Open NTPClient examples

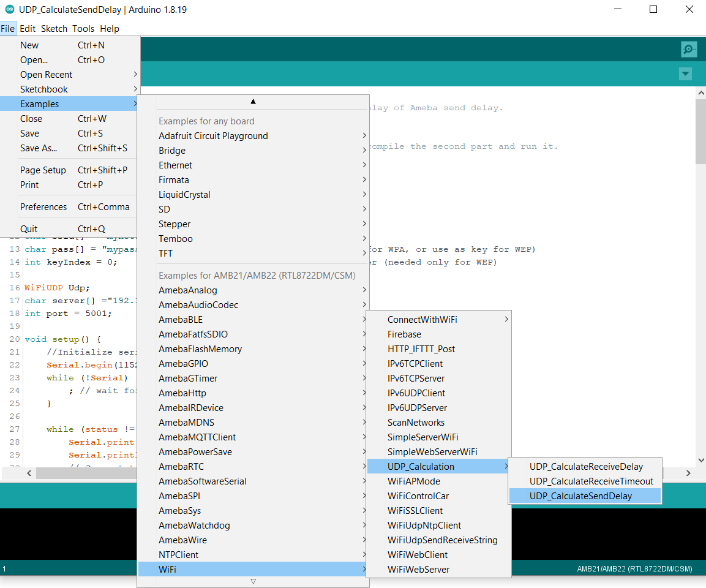pos(253,555)
